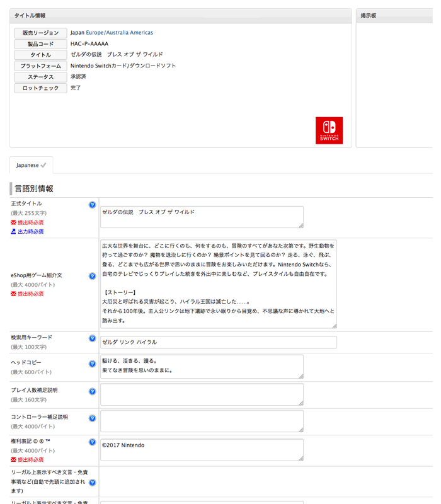Select the Japanese language tab

point(31,165)
